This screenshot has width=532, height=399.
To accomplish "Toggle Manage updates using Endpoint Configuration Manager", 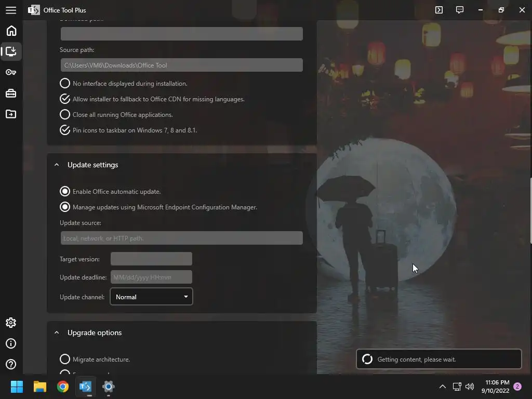I will 65,207.
